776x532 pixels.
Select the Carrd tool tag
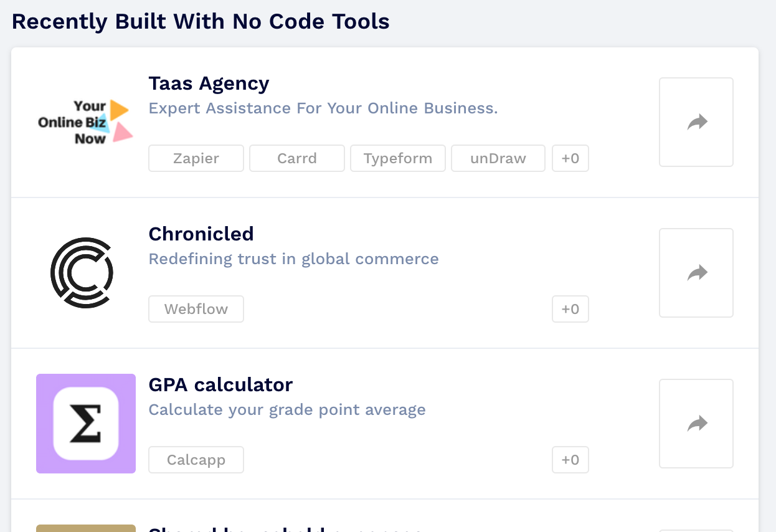pyautogui.click(x=297, y=158)
